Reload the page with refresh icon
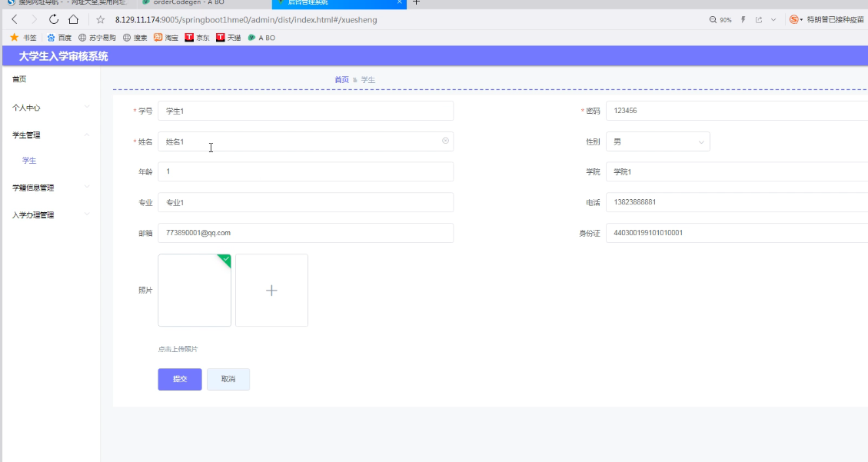Image resolution: width=868 pixels, height=462 pixels. (54, 19)
